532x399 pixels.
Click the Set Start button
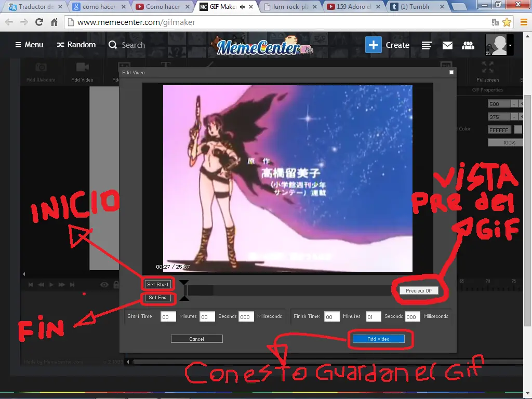(x=158, y=284)
